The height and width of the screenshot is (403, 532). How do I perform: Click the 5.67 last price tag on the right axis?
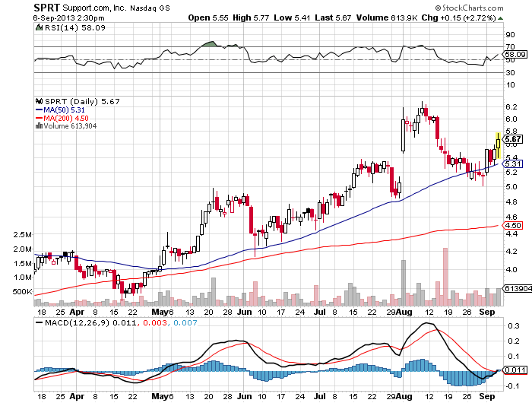point(512,139)
